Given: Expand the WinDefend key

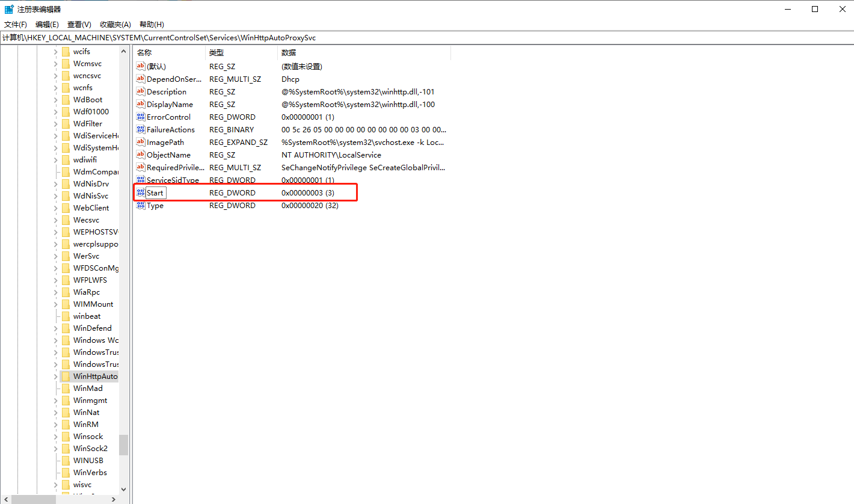Looking at the screenshot, I should coord(55,328).
